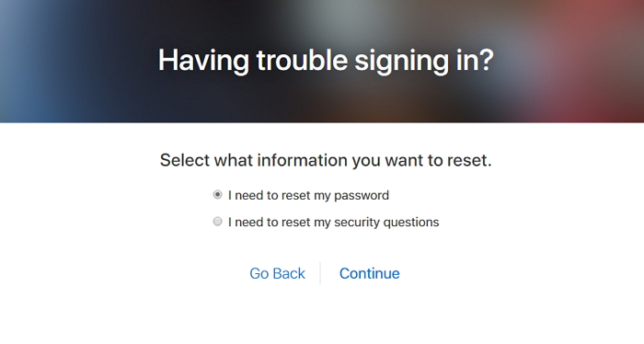Click the words "signing in?" in the banner title
644x344 pixels.
[x=424, y=62]
